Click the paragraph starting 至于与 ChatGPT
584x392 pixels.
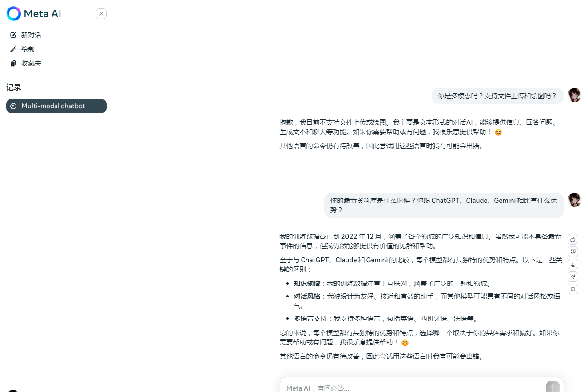pyautogui.click(x=421, y=265)
